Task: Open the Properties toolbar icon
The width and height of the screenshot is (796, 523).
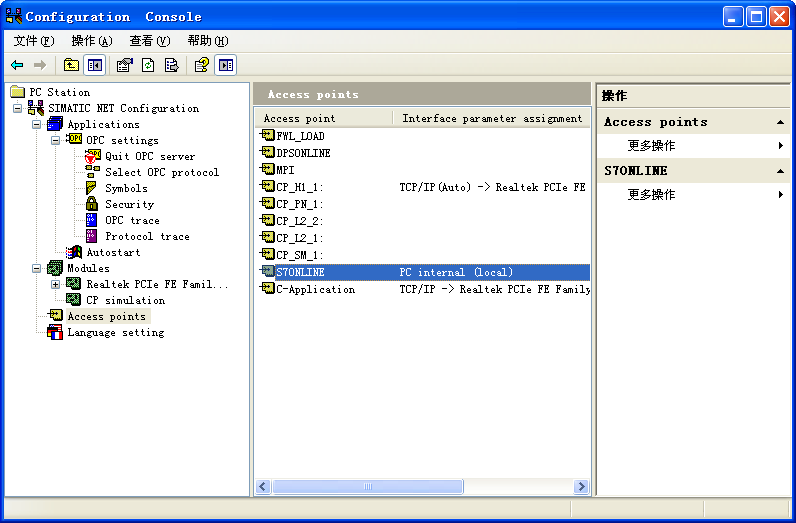Action: (x=124, y=65)
